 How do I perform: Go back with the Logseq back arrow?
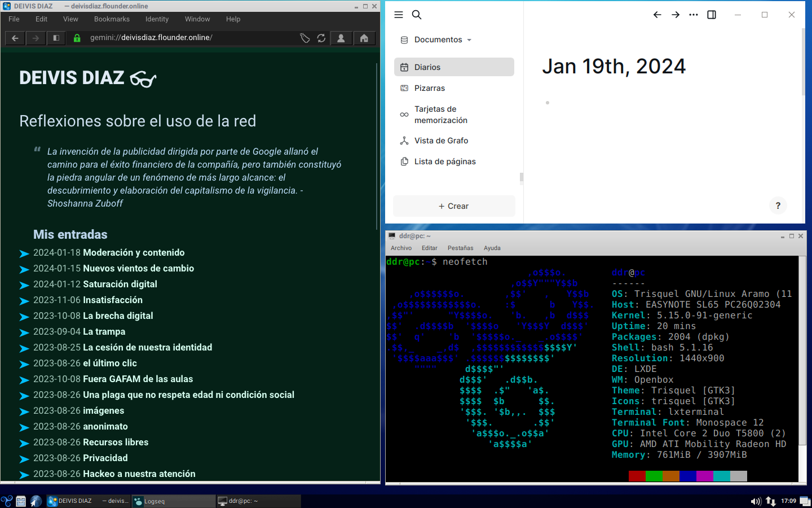(x=657, y=15)
